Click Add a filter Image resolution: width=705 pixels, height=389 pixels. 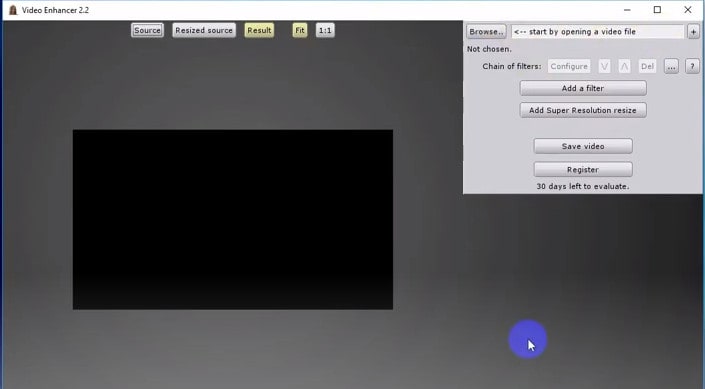point(583,88)
